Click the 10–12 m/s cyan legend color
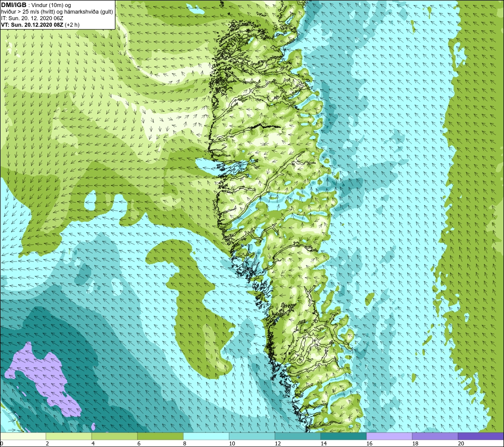Screen dimensions: 504x447 251,436
